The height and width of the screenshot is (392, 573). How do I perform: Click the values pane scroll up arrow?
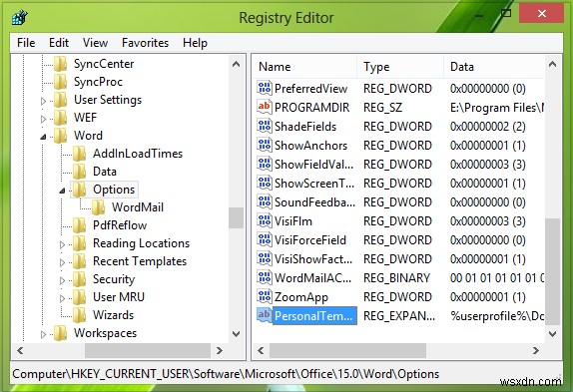tap(553, 65)
